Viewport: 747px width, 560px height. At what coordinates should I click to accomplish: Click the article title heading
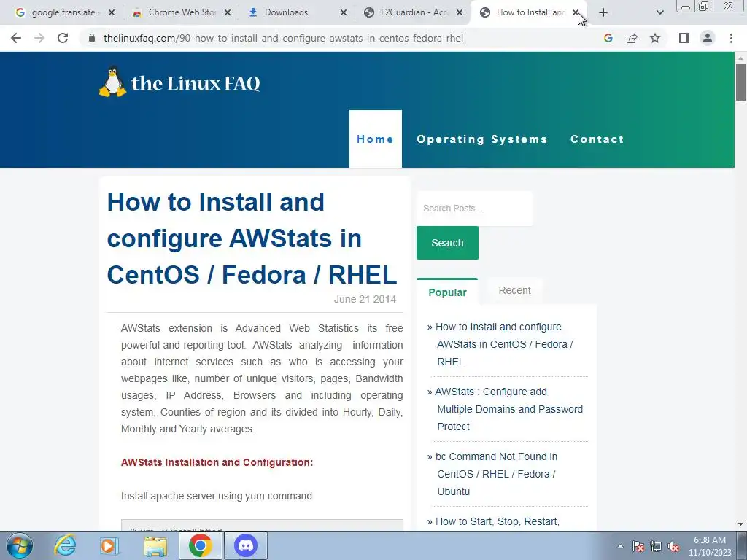pos(252,238)
